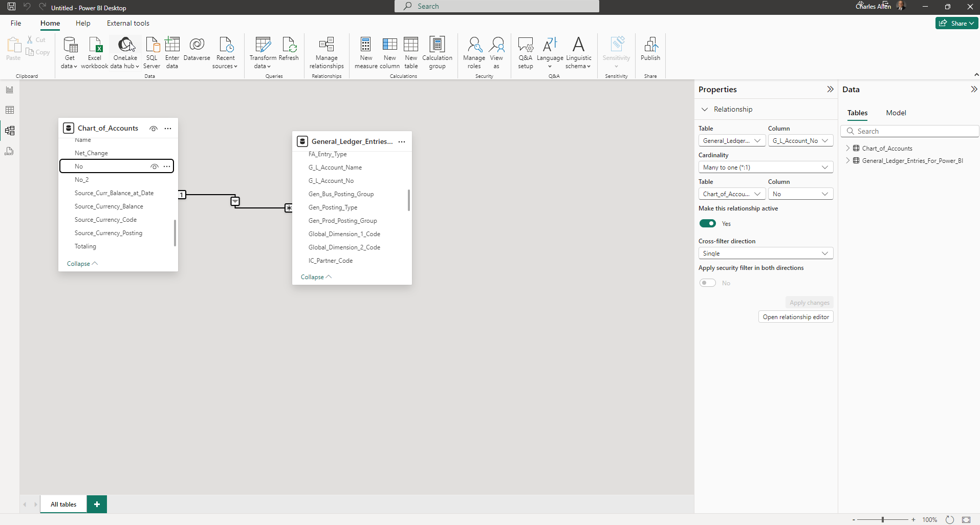Viewport: 980px width, 525px height.
Task: Switch to the Model tab
Action: point(896,113)
